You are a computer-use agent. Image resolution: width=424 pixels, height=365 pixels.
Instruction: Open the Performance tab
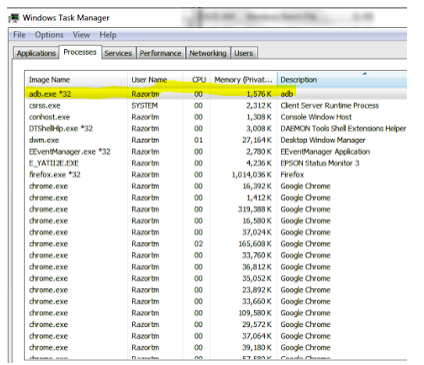click(x=160, y=53)
